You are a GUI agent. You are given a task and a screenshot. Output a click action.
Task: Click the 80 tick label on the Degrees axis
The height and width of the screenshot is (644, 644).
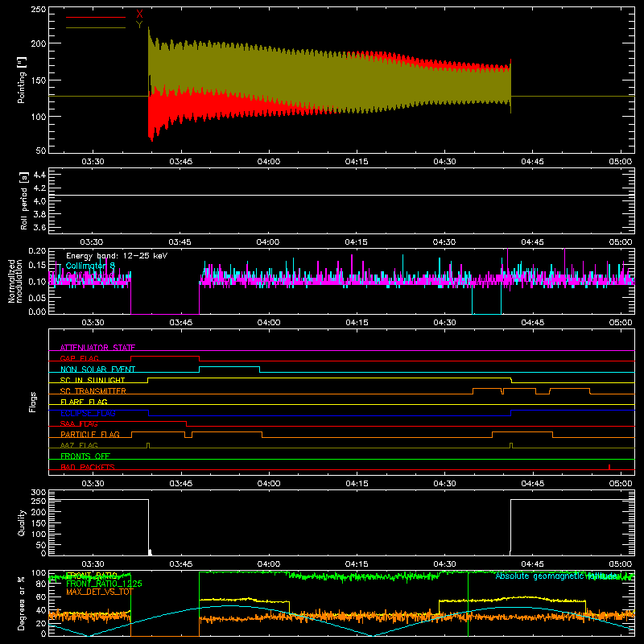point(41,584)
